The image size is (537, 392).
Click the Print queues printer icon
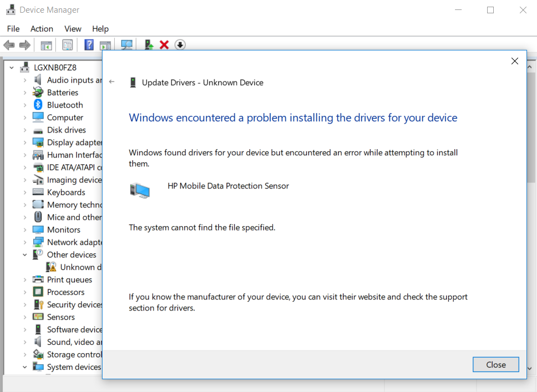(38, 279)
